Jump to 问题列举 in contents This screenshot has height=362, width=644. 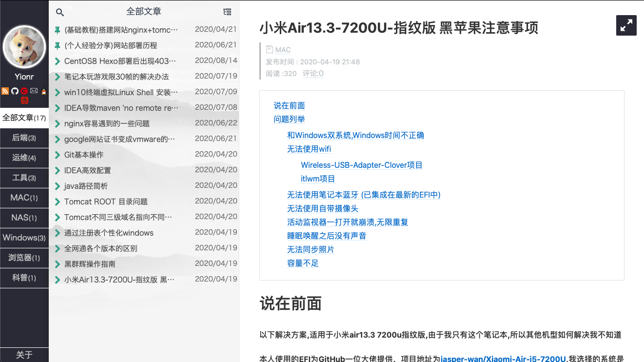click(289, 119)
